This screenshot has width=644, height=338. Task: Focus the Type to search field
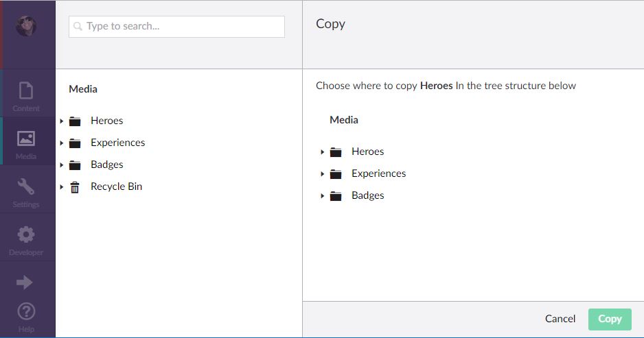176,27
